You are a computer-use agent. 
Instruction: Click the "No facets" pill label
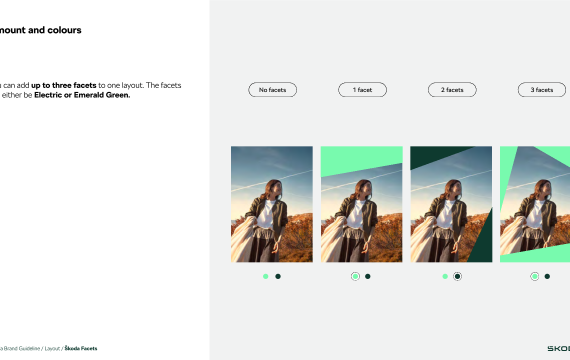(272, 90)
